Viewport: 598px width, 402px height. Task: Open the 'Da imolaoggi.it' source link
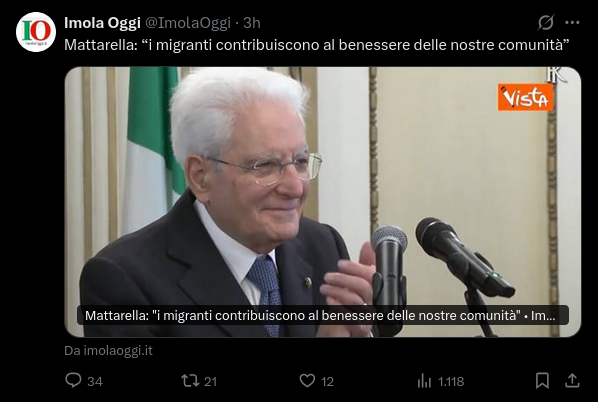pos(108,351)
